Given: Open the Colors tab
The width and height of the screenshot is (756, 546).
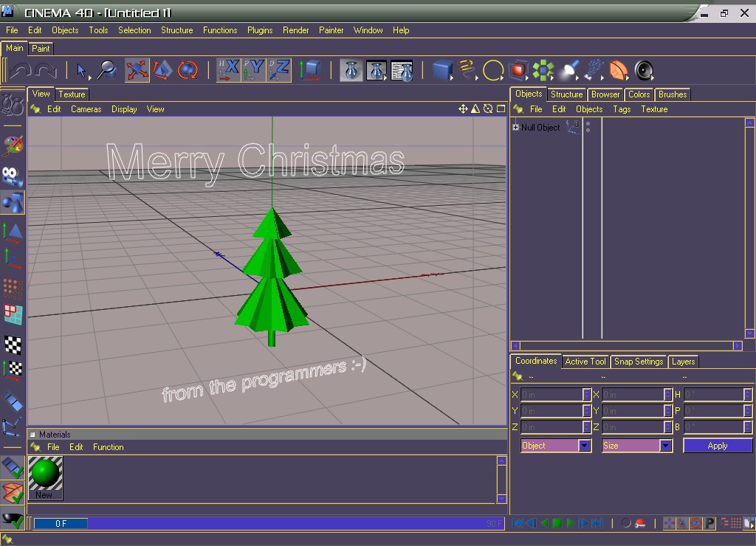Looking at the screenshot, I should (x=639, y=94).
